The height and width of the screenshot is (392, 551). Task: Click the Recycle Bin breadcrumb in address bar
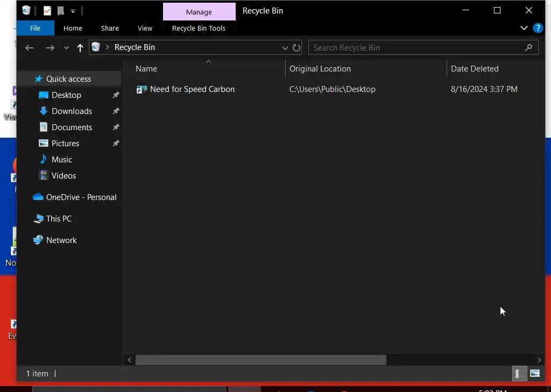135,47
